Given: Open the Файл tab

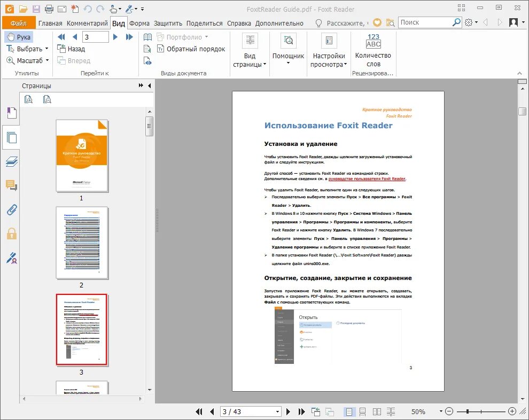Looking at the screenshot, I should (x=19, y=23).
